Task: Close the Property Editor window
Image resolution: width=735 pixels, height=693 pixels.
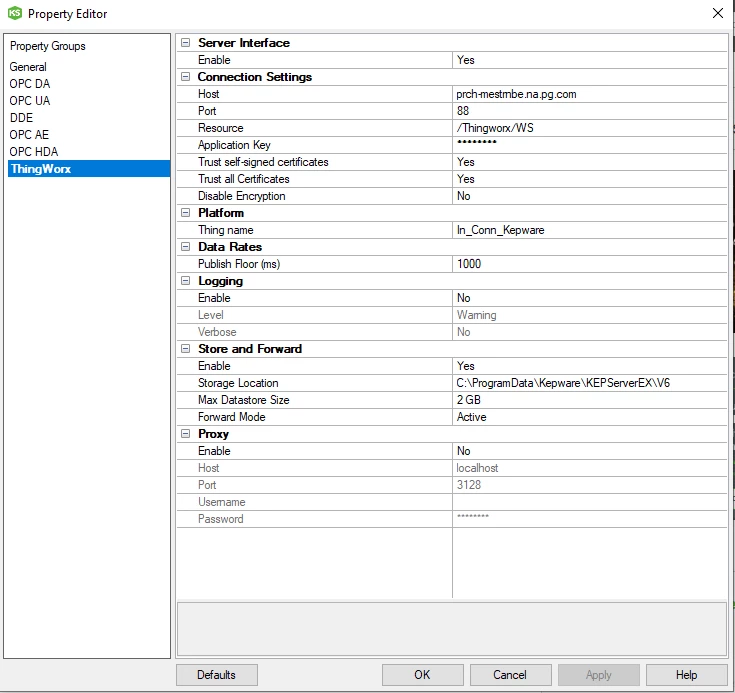Action: (718, 13)
